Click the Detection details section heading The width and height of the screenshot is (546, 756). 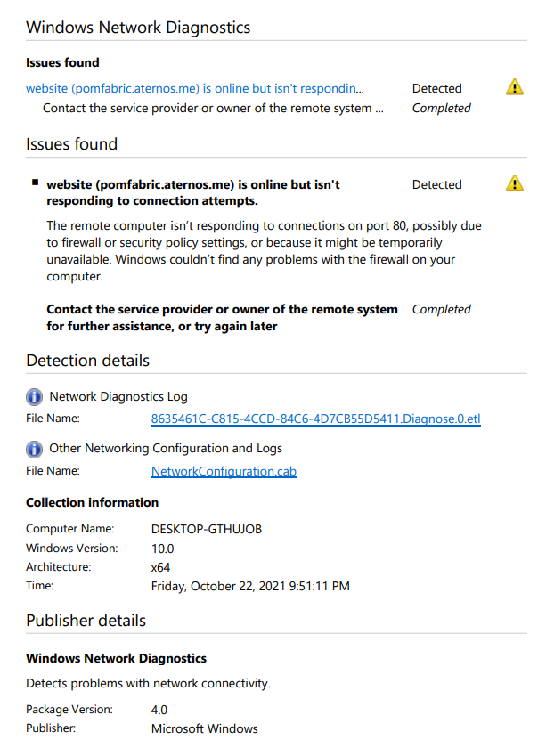[88, 361]
